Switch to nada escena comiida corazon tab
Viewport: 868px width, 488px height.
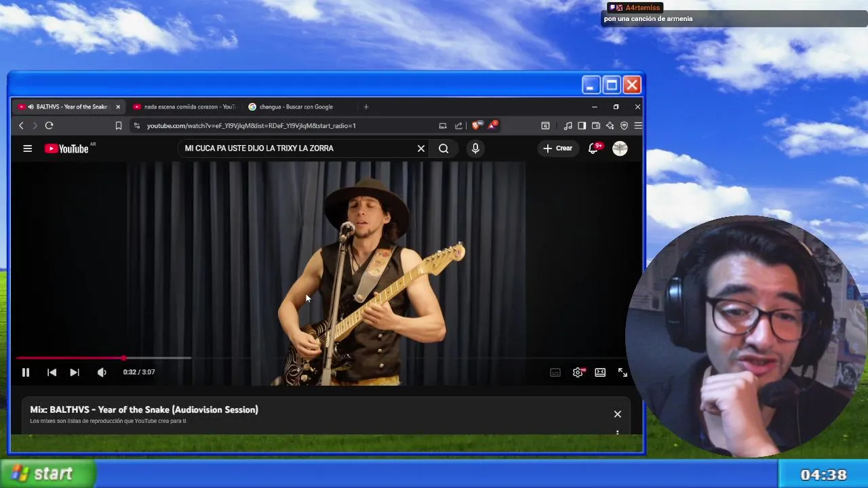pyautogui.click(x=184, y=107)
